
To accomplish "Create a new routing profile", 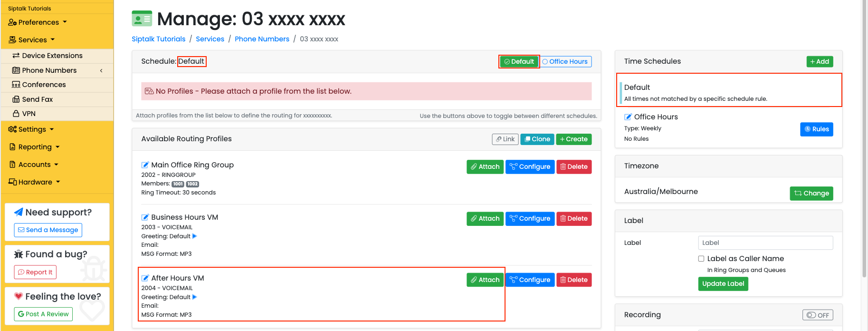I will (574, 139).
